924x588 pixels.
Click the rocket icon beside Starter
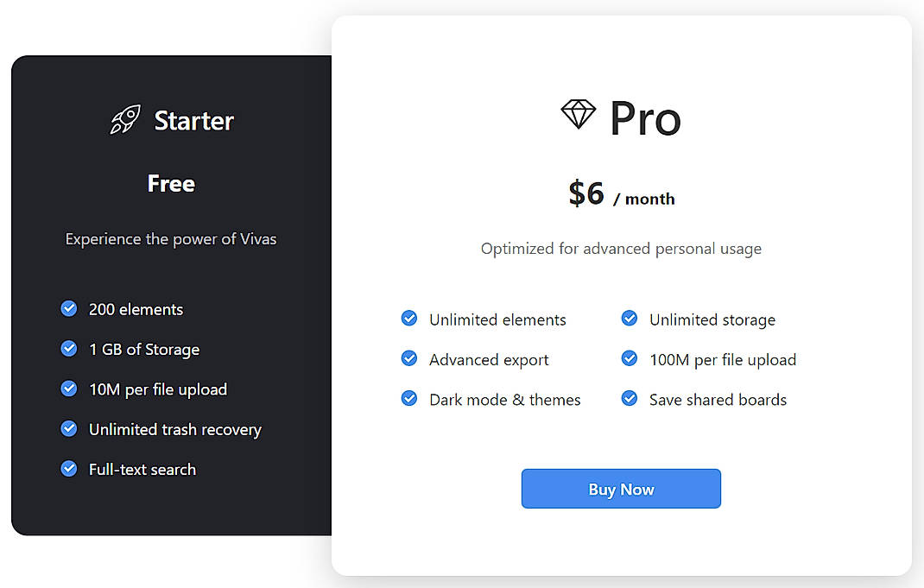123,118
